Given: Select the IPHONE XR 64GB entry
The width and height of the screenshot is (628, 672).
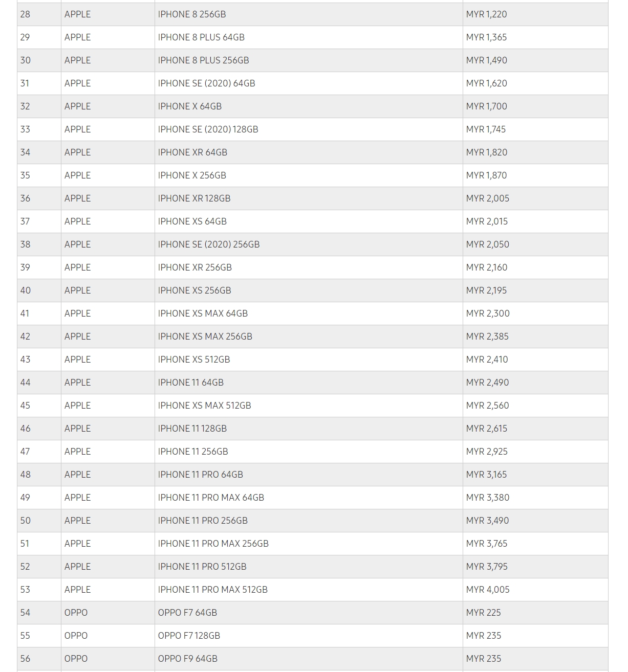Looking at the screenshot, I should coord(192,152).
